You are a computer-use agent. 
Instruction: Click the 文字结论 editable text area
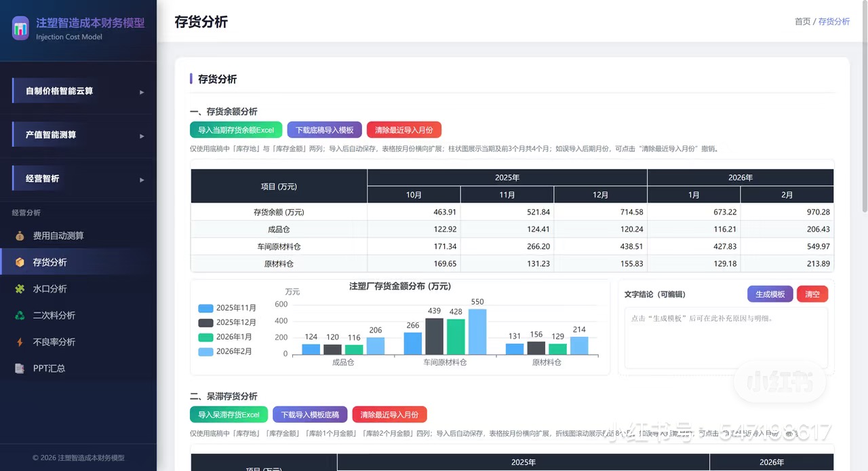[x=726, y=338]
